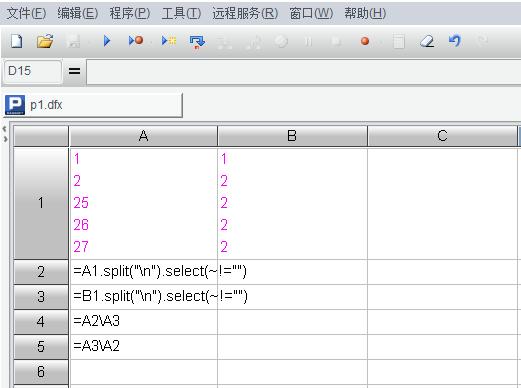Click the grayed-out stop square icon
521x388 pixels.
(x=336, y=41)
